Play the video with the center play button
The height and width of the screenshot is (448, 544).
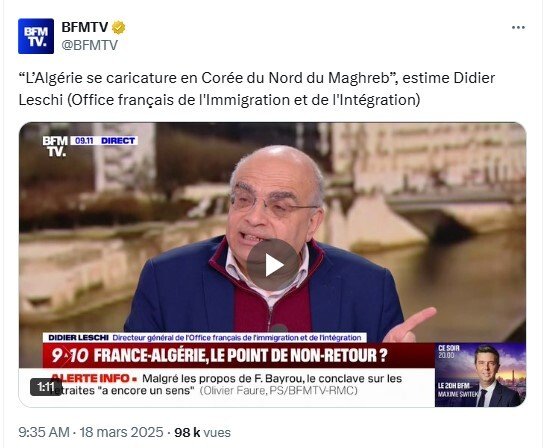(273, 265)
